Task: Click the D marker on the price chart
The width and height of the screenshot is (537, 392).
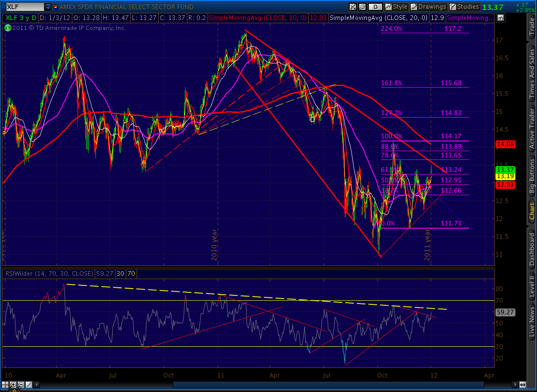Action: click(312, 120)
